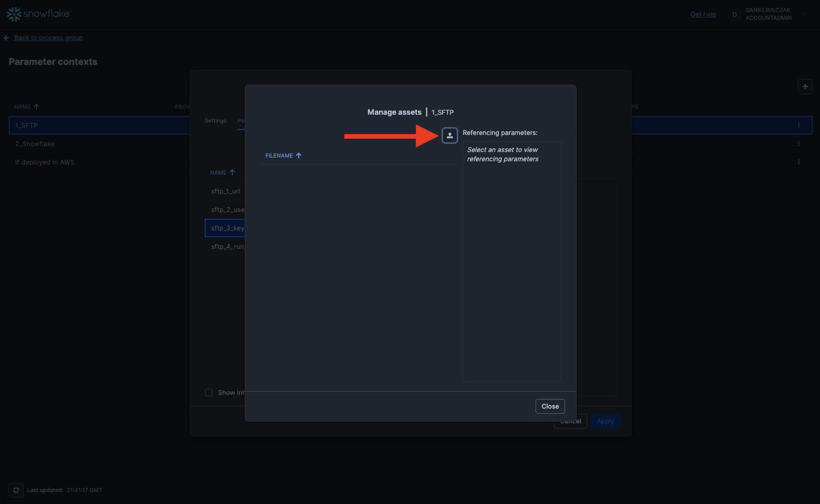
Task: Go back to process group
Action: pyautogui.click(x=48, y=38)
